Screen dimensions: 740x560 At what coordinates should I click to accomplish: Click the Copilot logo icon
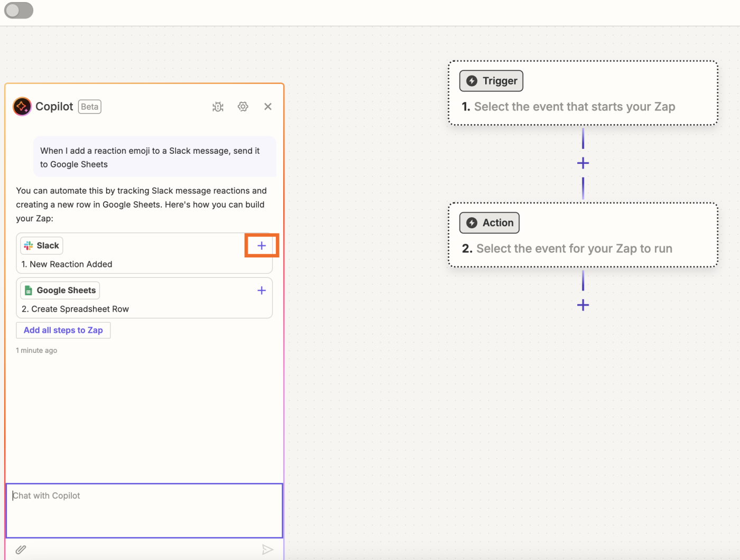click(x=22, y=107)
